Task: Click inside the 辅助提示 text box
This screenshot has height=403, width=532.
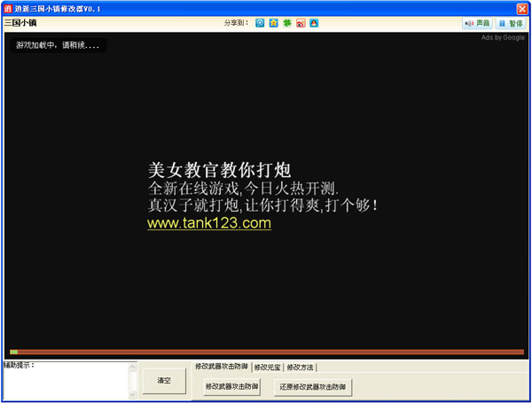Action: tap(66, 381)
